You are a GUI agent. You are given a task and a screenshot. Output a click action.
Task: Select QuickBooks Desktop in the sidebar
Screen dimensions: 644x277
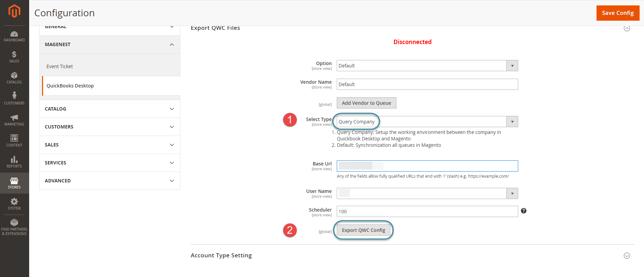click(x=70, y=86)
